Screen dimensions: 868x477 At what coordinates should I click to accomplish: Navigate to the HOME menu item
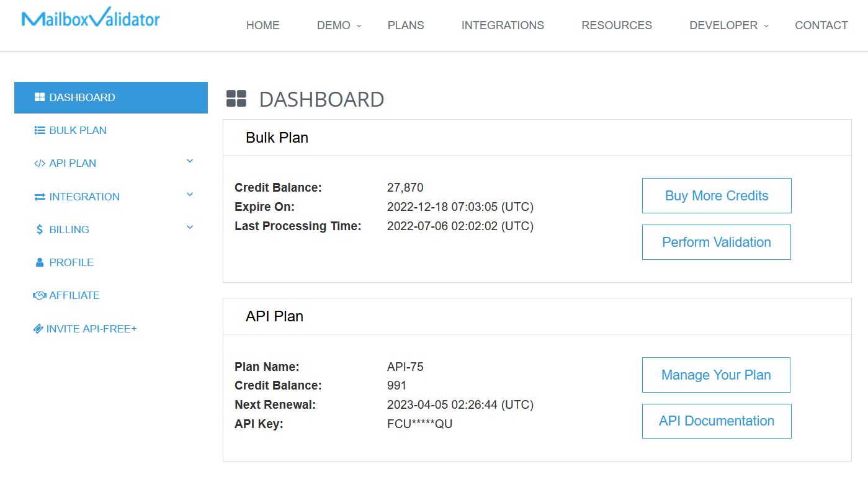tap(262, 25)
